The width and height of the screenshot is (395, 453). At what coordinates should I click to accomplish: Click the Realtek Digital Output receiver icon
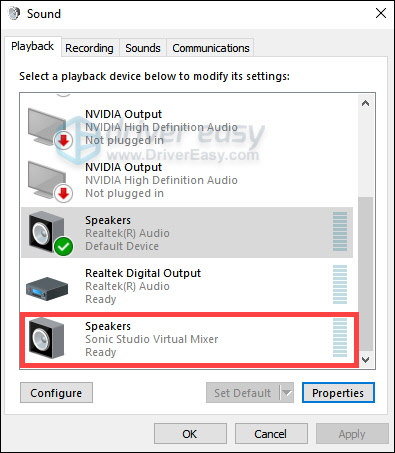47,289
